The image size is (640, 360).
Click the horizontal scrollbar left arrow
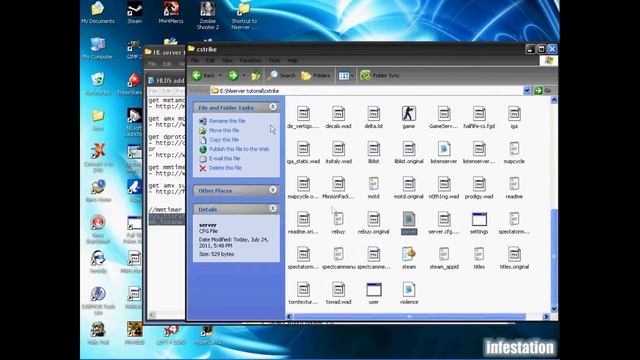(289, 316)
